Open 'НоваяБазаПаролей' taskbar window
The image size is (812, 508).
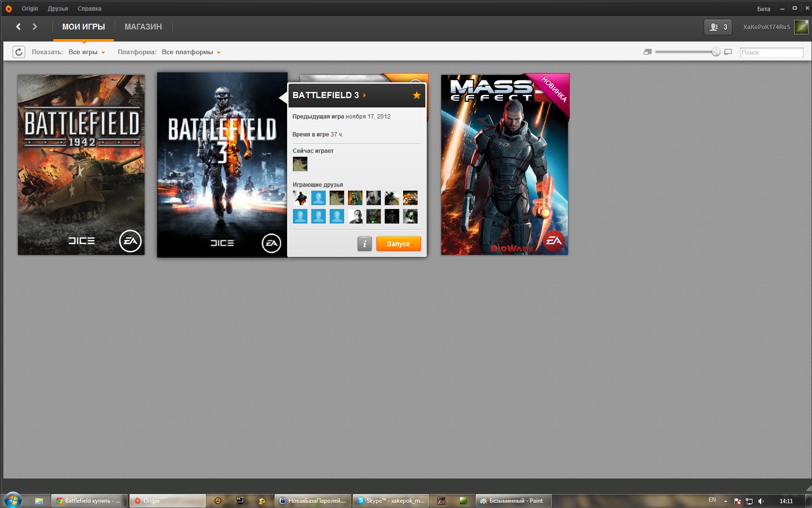pyautogui.click(x=313, y=501)
